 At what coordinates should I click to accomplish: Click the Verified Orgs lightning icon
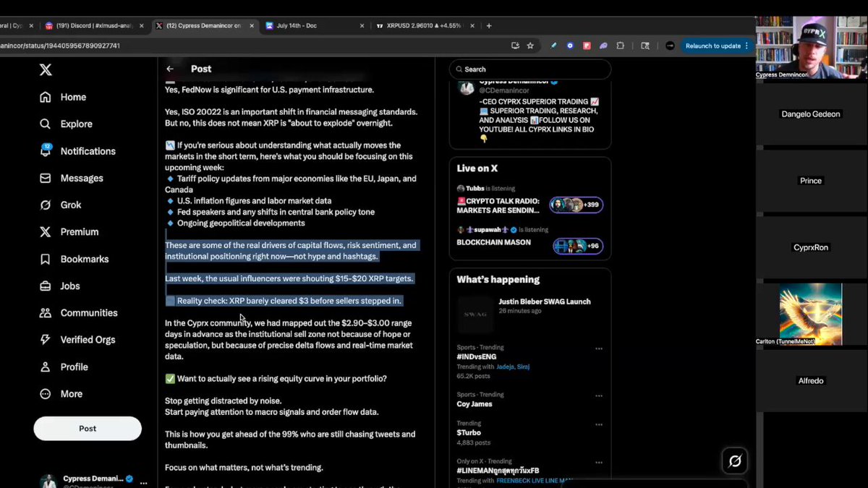click(46, 340)
